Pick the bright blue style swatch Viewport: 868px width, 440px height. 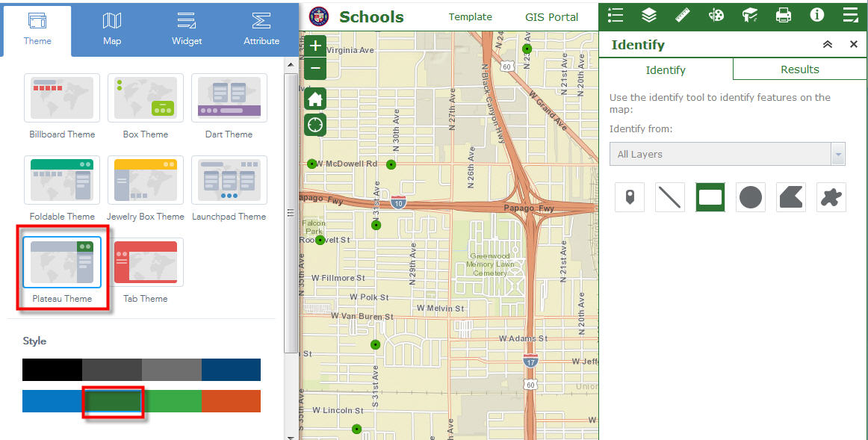pyautogui.click(x=52, y=401)
